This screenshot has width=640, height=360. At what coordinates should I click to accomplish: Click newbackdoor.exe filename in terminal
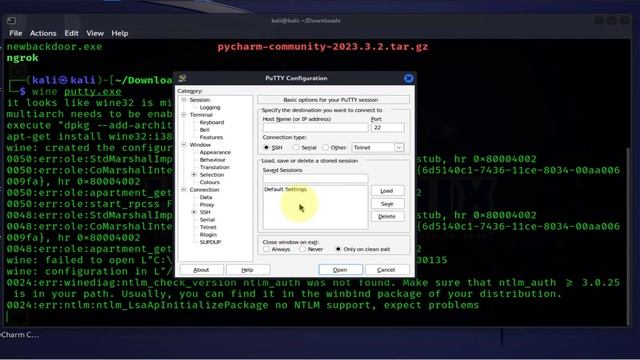tap(54, 47)
